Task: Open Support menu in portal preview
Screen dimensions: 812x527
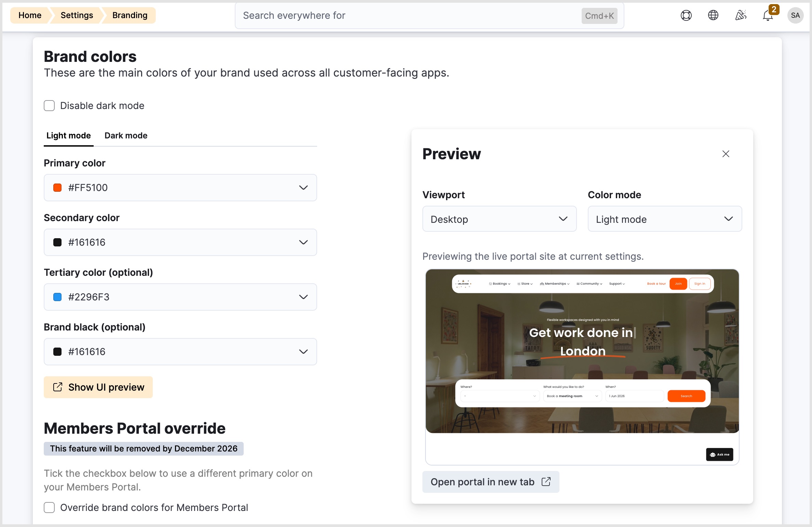Action: (x=617, y=284)
